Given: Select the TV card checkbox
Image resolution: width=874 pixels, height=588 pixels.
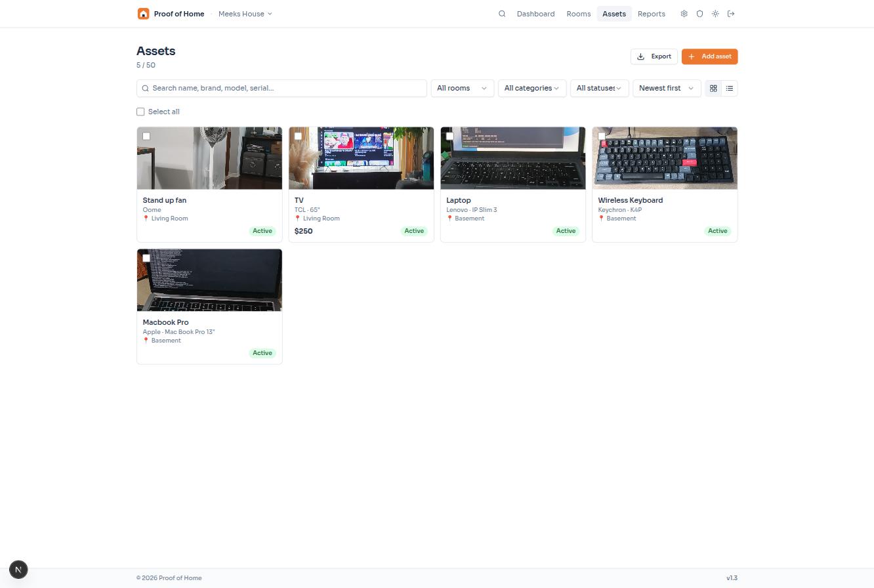Looking at the screenshot, I should click(298, 136).
